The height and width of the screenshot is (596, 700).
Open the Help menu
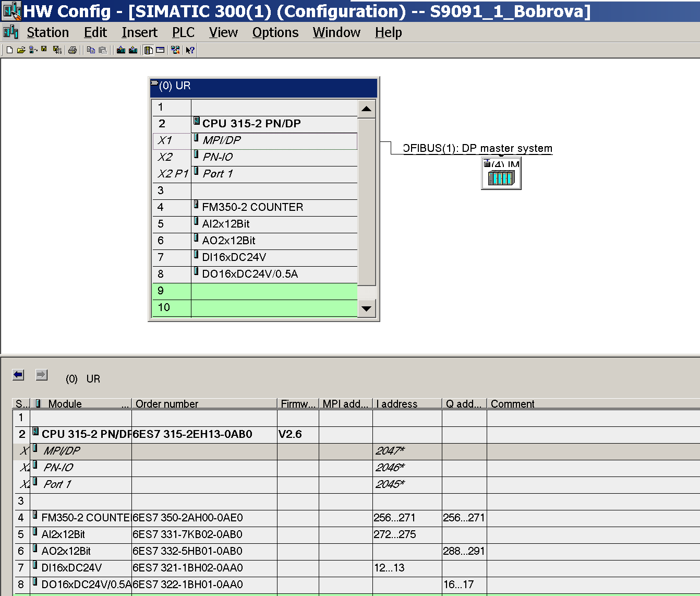(389, 32)
